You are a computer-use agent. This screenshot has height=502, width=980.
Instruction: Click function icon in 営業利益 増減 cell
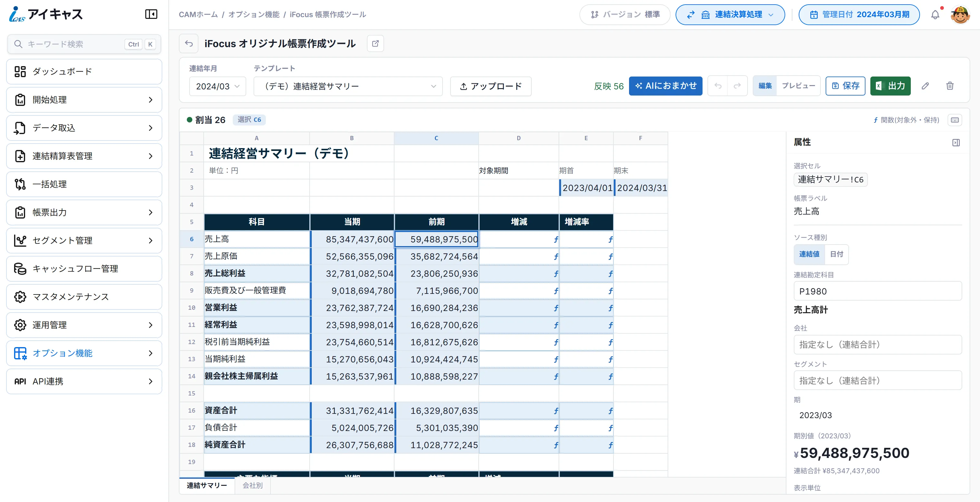click(556, 308)
